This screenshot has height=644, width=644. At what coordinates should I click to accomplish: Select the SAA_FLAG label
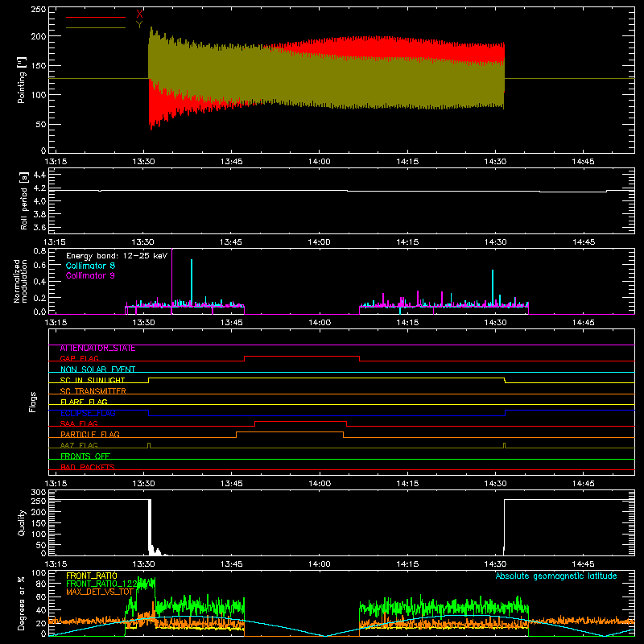[79, 423]
